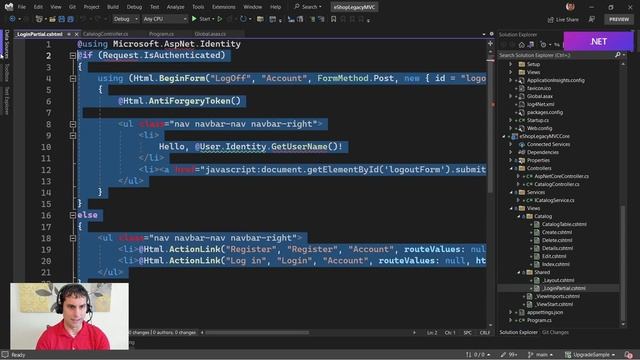Close the _LoginPartial.cshtml tab
Viewport: 640px width, 360px height.
pyautogui.click(x=76, y=34)
